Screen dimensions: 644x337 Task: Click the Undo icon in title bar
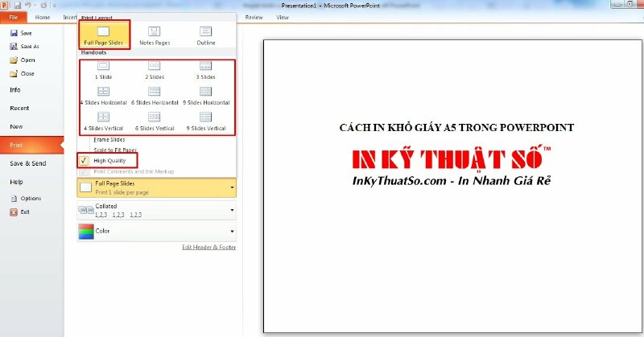pos(28,6)
